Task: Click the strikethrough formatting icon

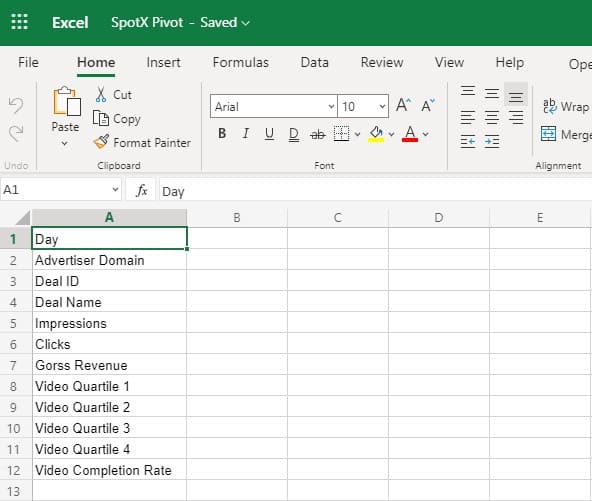Action: pos(318,134)
